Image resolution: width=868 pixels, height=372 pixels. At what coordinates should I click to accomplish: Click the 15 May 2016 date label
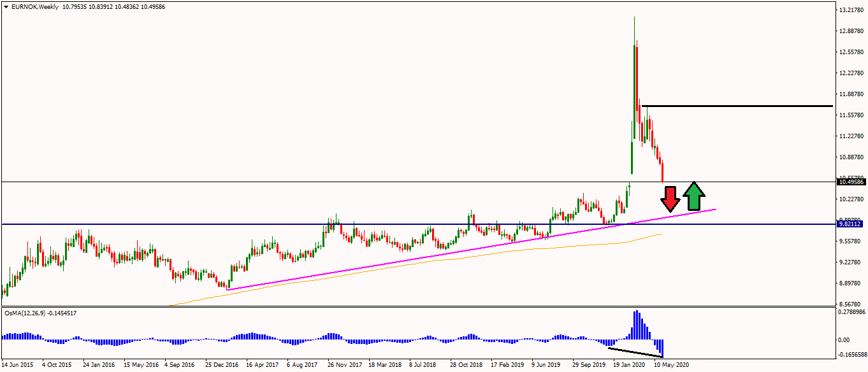140,366
